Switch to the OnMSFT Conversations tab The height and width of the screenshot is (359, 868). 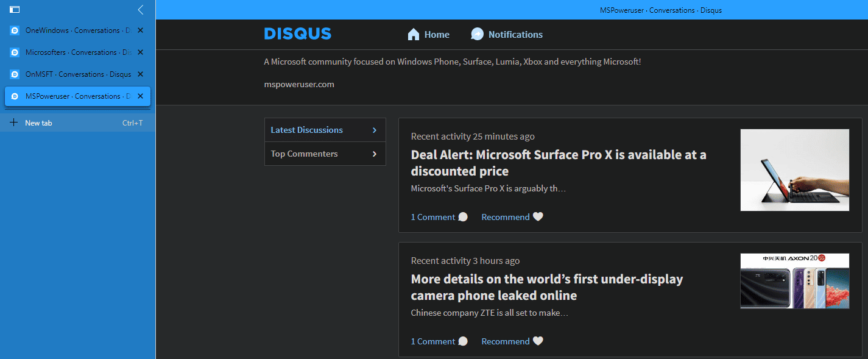click(x=77, y=74)
